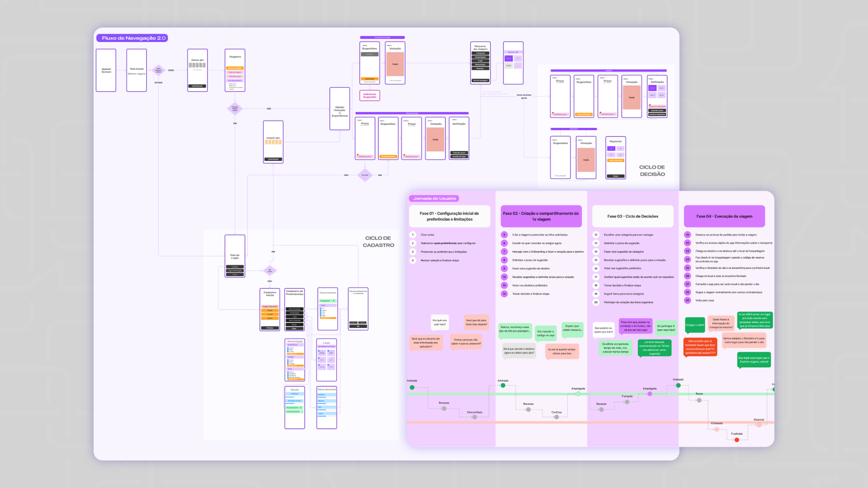Toggle the Neurodivergente switch in Saúde screen

click(x=301, y=408)
